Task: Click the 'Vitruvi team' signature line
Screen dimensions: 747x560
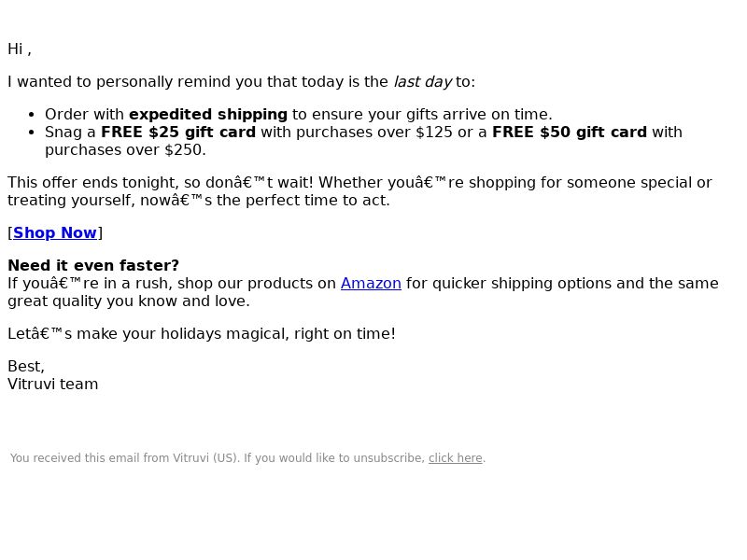Action: (x=53, y=385)
